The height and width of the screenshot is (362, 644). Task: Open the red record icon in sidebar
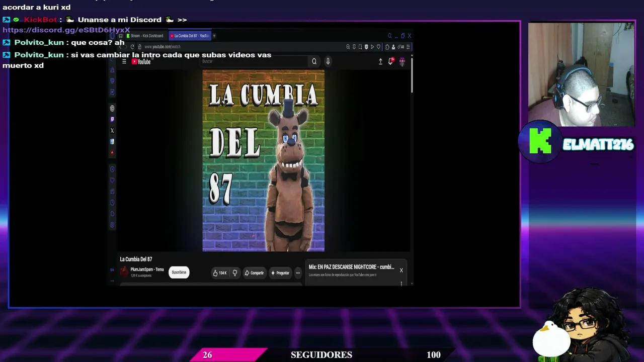click(112, 152)
